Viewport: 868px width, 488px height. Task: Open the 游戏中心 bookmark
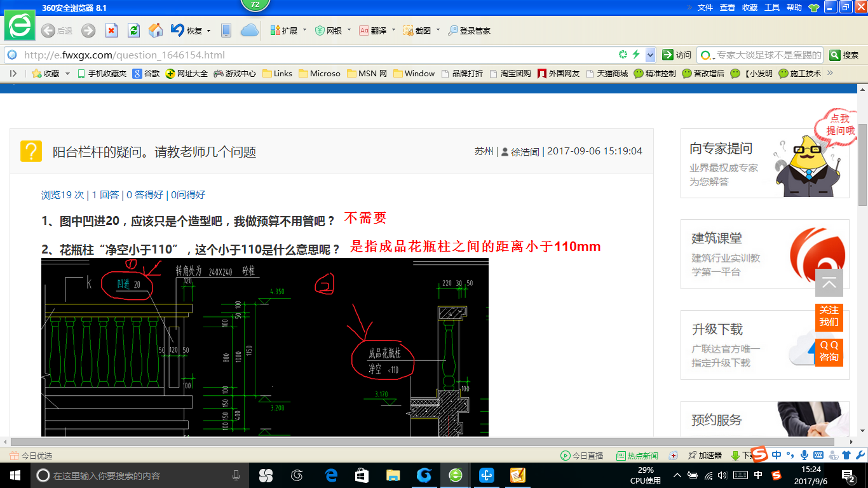[x=234, y=73]
